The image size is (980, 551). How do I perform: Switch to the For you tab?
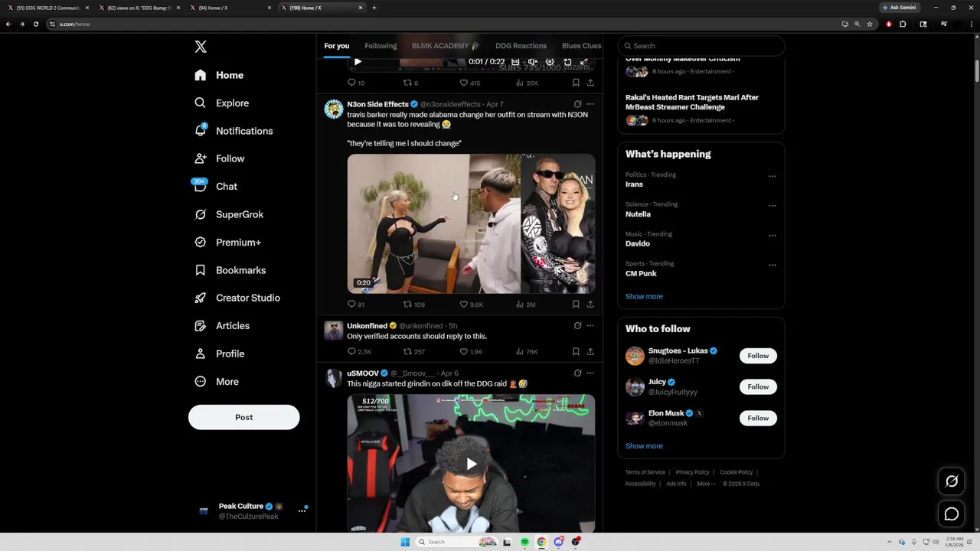click(336, 46)
